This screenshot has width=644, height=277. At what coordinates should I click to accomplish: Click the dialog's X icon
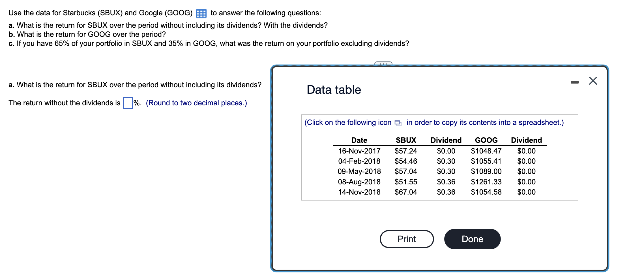click(593, 80)
